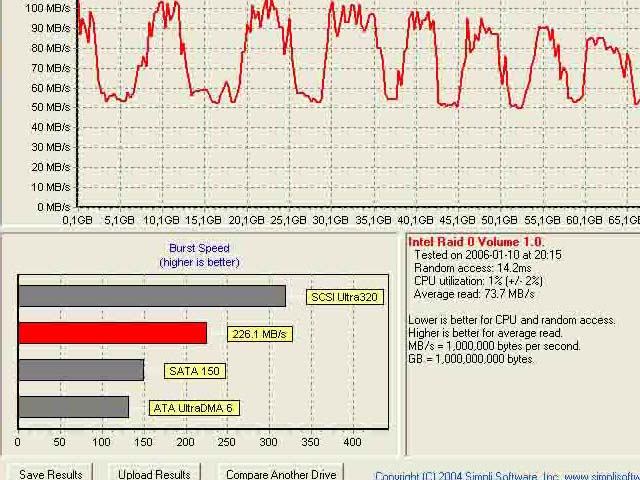The width and height of the screenshot is (640, 480).
Task: Click the Random access: 14.2ms line
Action: point(472,268)
